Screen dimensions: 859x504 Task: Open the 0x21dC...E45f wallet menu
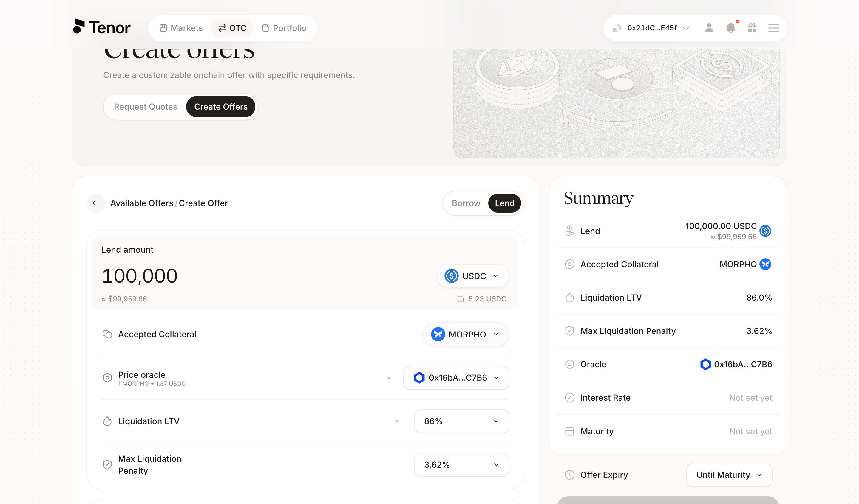click(x=651, y=28)
